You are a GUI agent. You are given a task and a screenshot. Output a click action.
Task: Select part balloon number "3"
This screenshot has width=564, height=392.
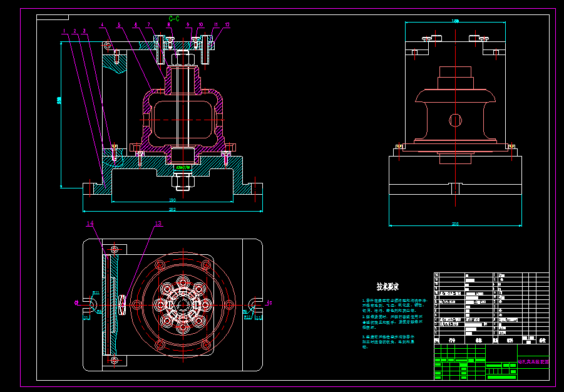pos(84,31)
